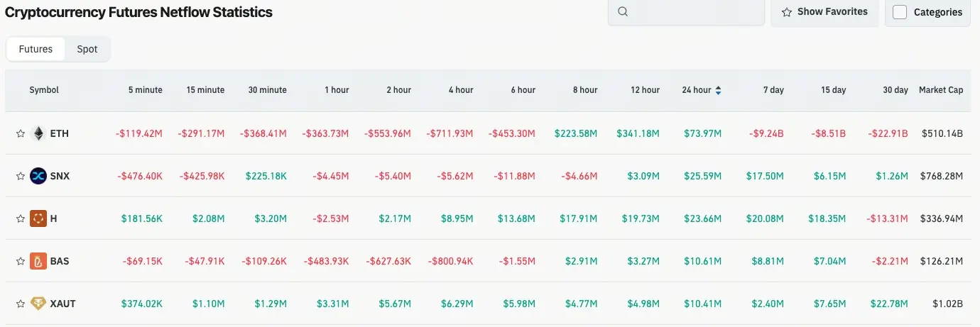The width and height of the screenshot is (980, 327).
Task: Enable the Categories checkbox
Action: pyautogui.click(x=900, y=12)
